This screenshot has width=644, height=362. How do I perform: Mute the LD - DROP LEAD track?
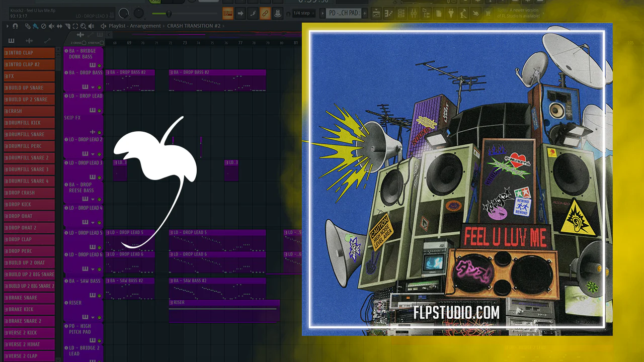coord(99,111)
